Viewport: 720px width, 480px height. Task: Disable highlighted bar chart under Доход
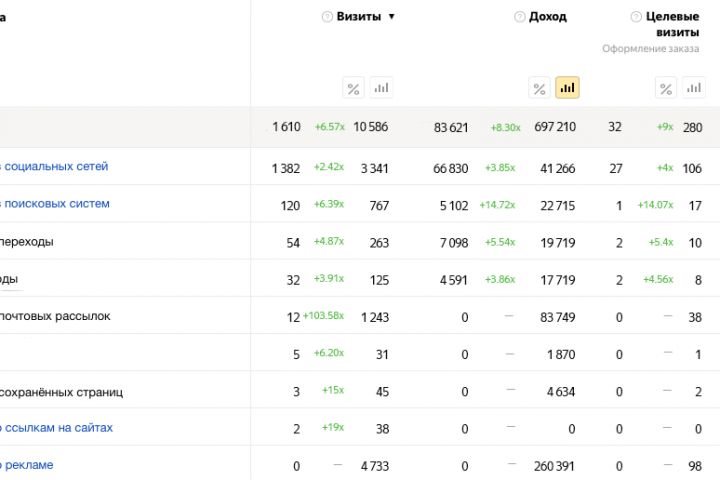pos(568,88)
